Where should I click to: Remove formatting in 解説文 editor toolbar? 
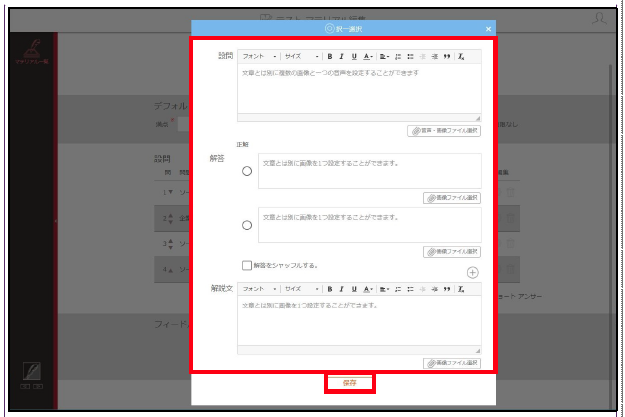coord(461,289)
